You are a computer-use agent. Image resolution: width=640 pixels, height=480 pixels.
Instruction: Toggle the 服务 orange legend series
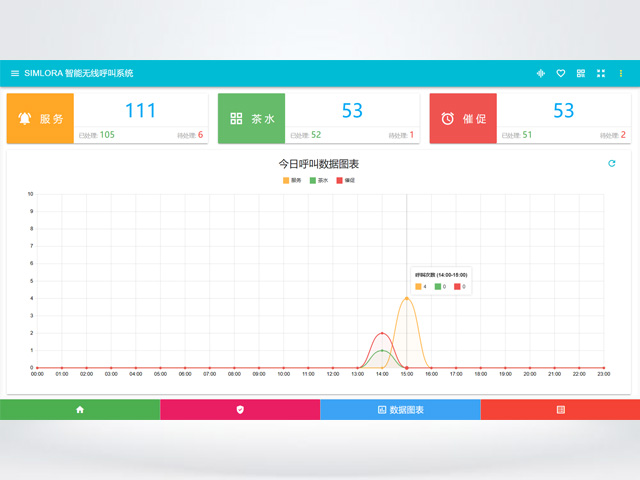coord(292,180)
